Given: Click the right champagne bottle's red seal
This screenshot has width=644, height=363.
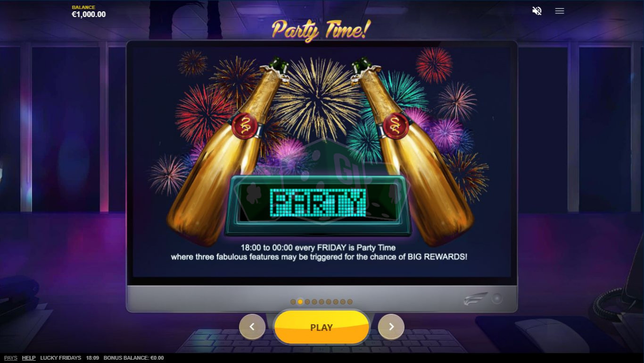Looking at the screenshot, I should coord(396,126).
